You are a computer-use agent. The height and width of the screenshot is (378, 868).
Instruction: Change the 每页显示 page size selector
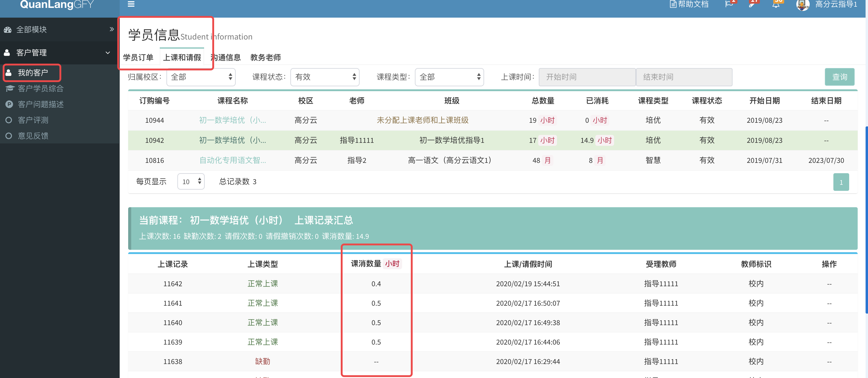click(x=191, y=182)
